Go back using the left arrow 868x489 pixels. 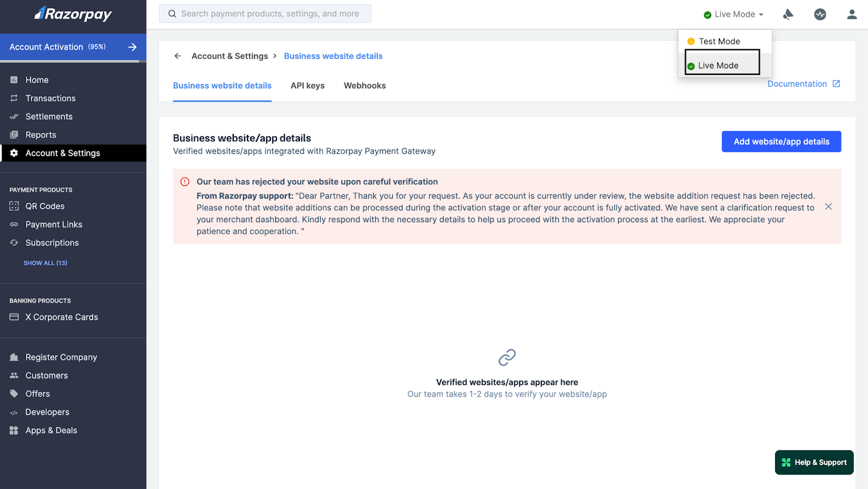(x=177, y=56)
